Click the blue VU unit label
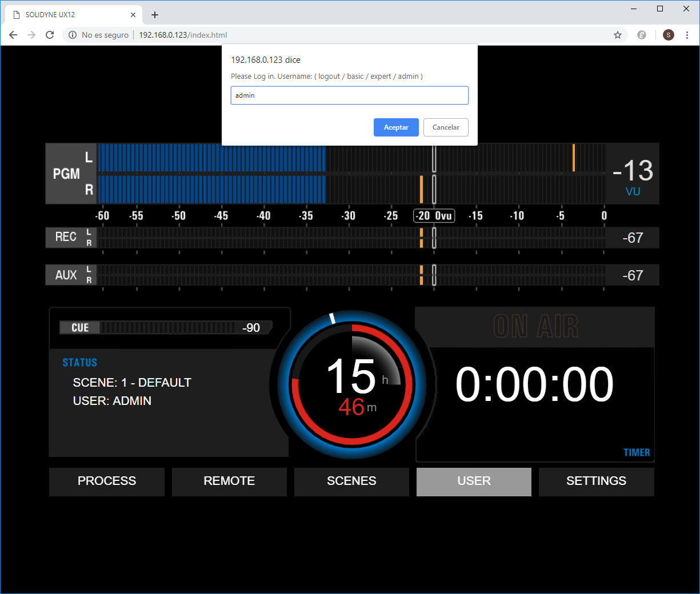The image size is (700, 594). point(633,192)
